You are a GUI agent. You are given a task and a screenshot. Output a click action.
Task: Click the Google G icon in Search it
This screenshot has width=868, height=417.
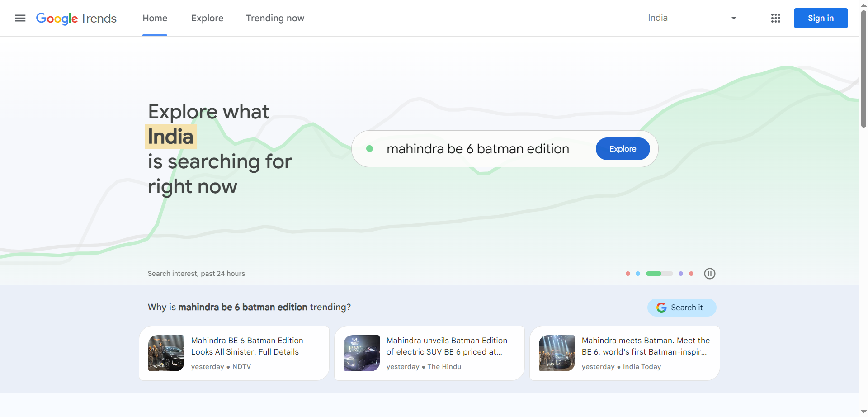click(x=661, y=308)
